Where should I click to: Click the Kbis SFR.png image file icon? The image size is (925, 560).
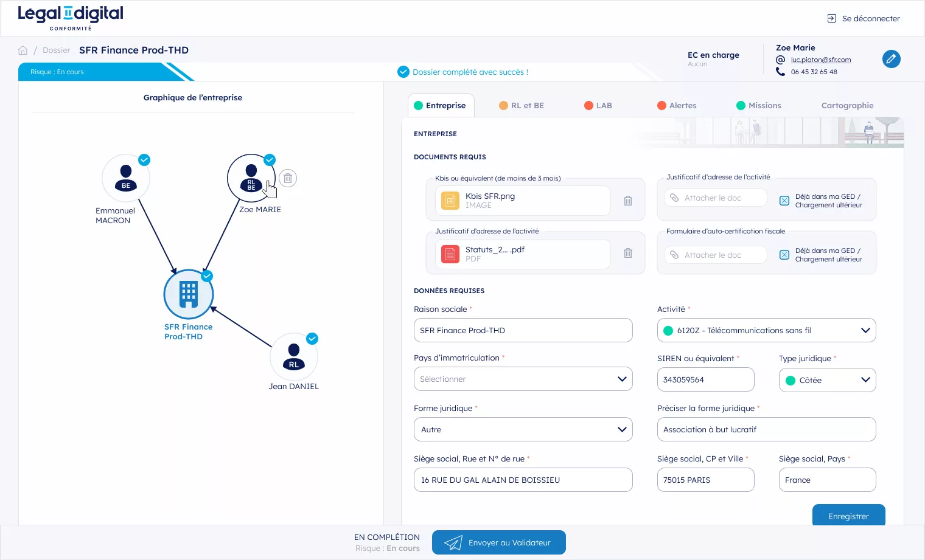point(450,201)
